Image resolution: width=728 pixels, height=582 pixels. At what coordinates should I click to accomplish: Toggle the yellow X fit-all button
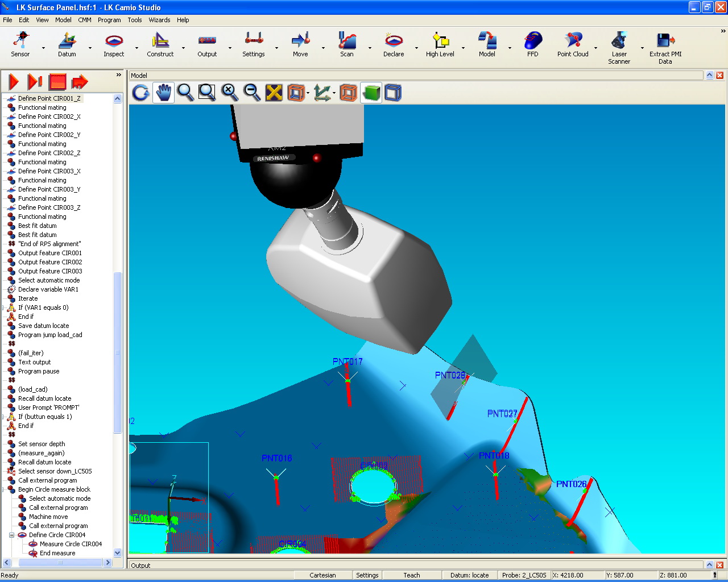pyautogui.click(x=274, y=92)
